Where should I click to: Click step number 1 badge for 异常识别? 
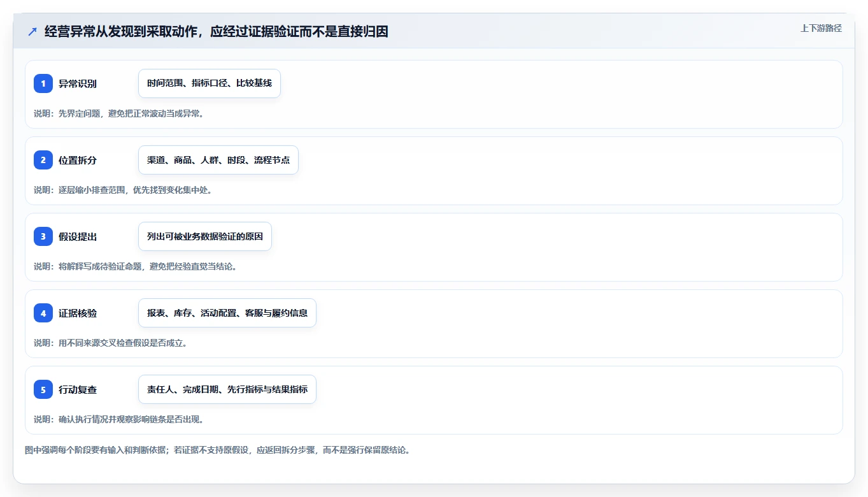[x=43, y=83]
